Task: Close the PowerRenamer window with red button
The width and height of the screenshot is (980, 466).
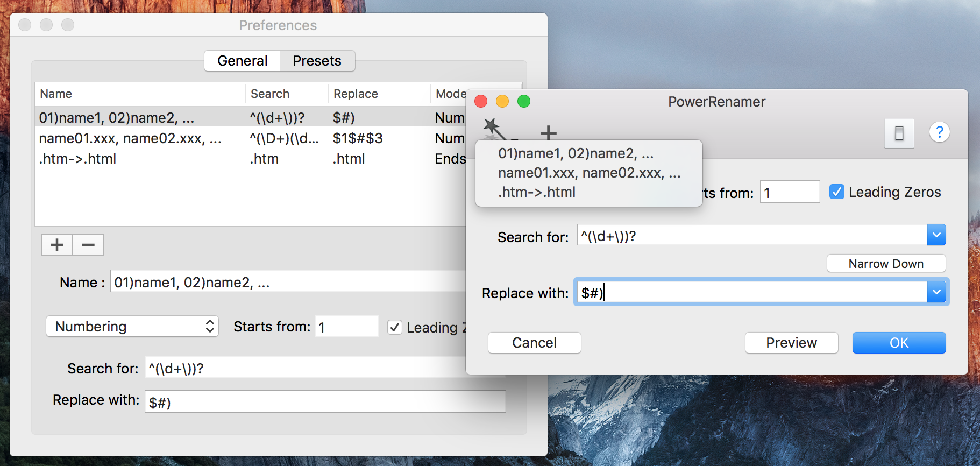Action: click(481, 101)
